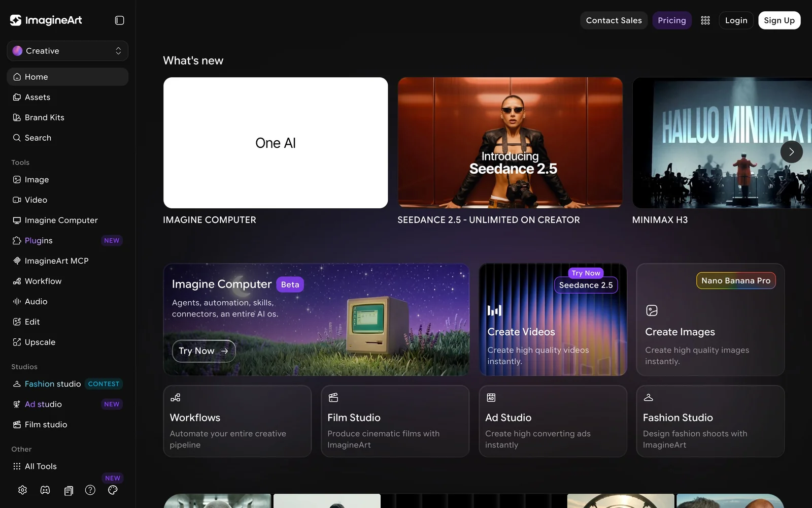Advance the What's new carousel with arrow
This screenshot has width=812, height=508.
[x=791, y=152]
